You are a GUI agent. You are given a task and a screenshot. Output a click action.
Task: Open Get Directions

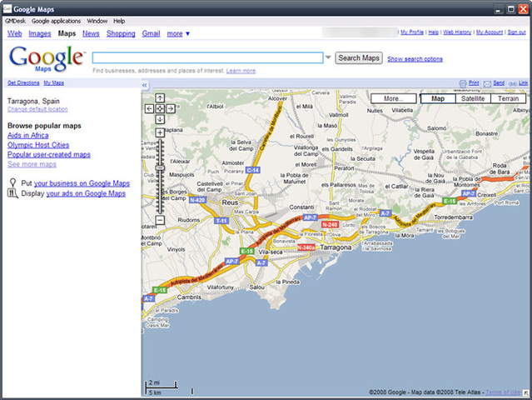click(23, 82)
